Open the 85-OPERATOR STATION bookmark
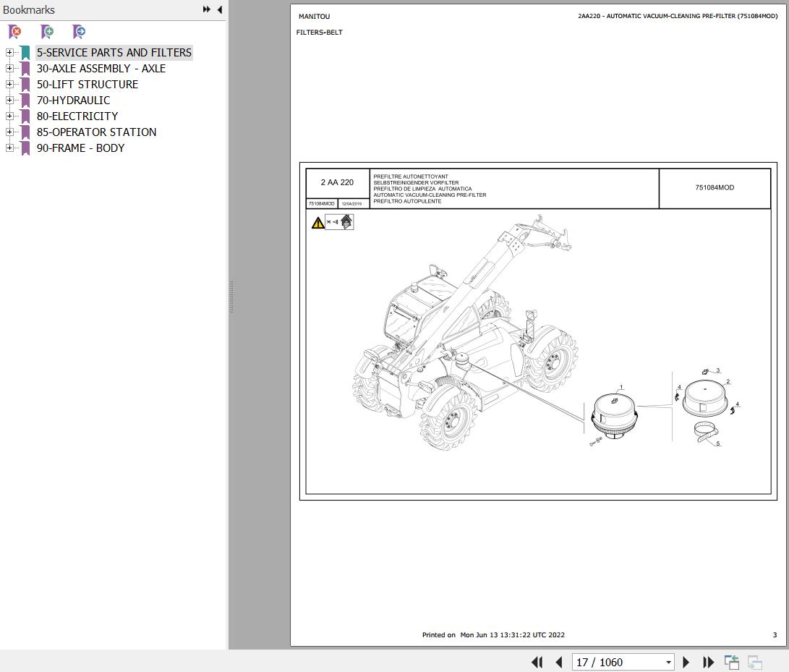 pyautogui.click(x=96, y=132)
